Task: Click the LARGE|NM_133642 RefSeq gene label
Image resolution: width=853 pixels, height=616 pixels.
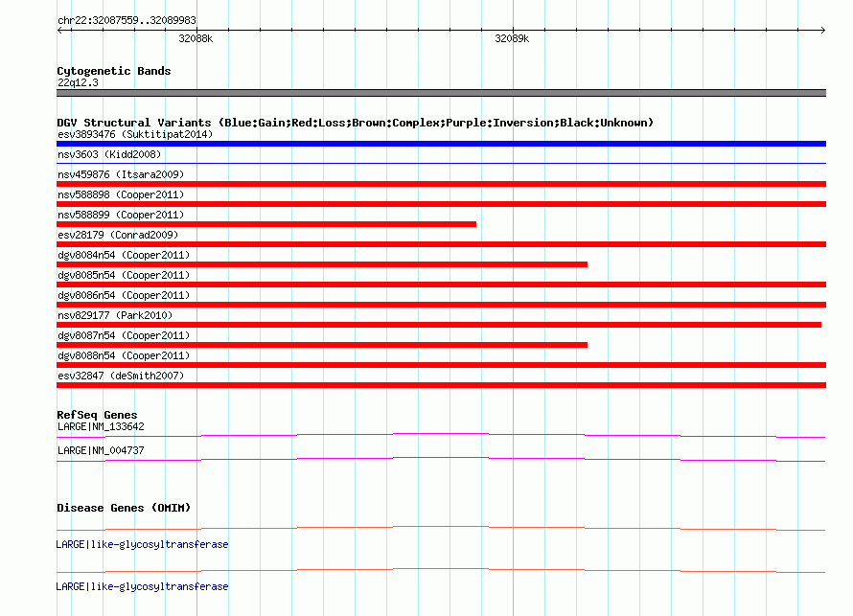Action: 101,427
